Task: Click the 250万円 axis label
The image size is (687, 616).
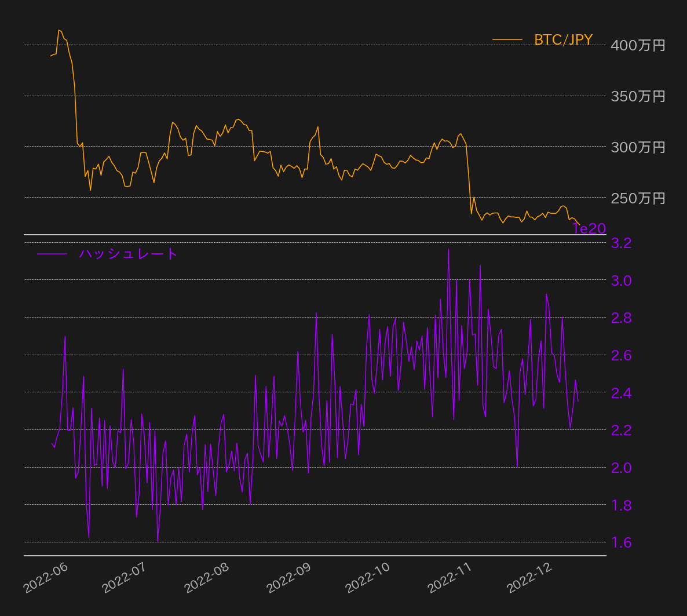Action: [638, 198]
